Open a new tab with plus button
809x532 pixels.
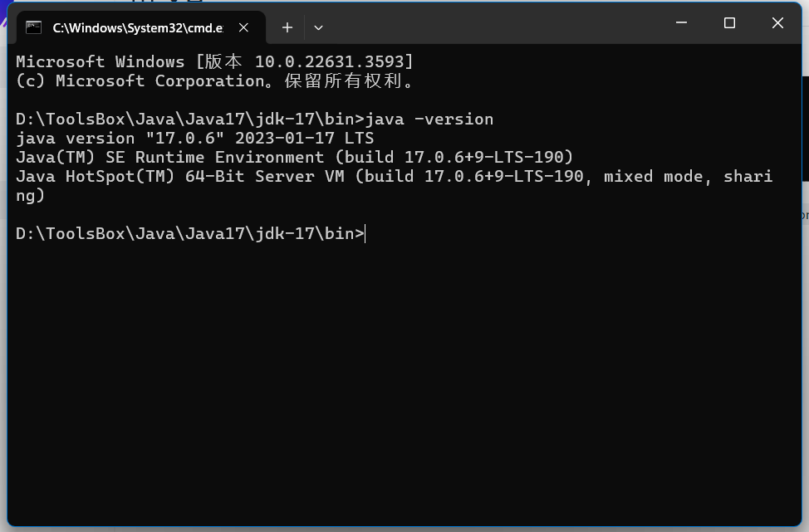pos(287,27)
